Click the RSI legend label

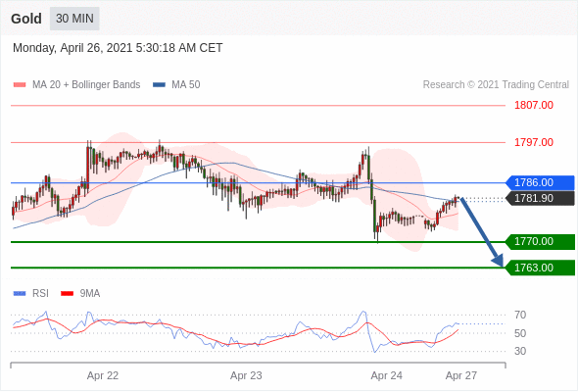[x=40, y=294]
